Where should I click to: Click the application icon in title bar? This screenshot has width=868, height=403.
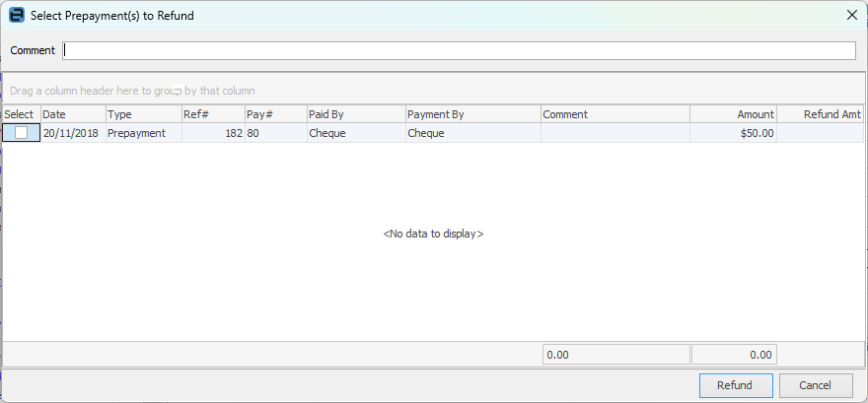point(17,16)
